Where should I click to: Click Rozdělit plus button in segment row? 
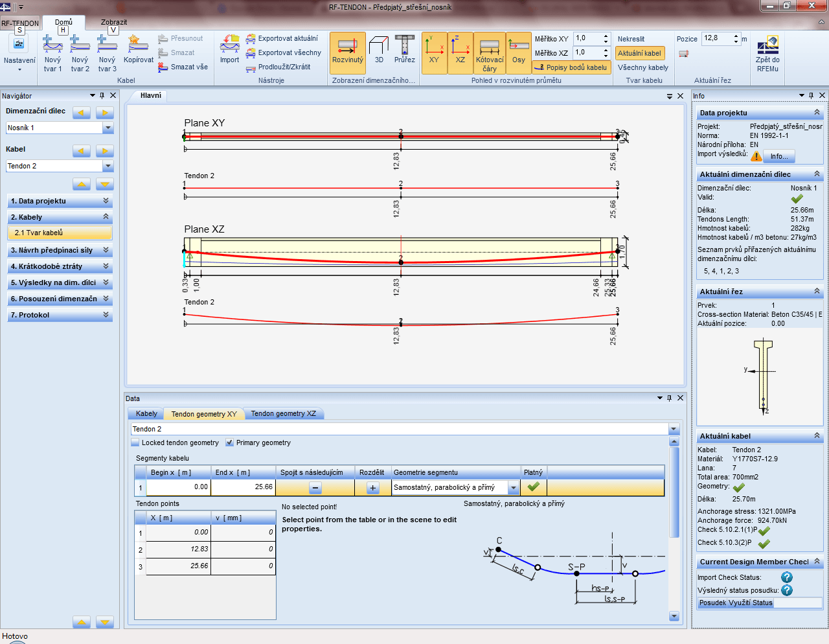(x=373, y=488)
